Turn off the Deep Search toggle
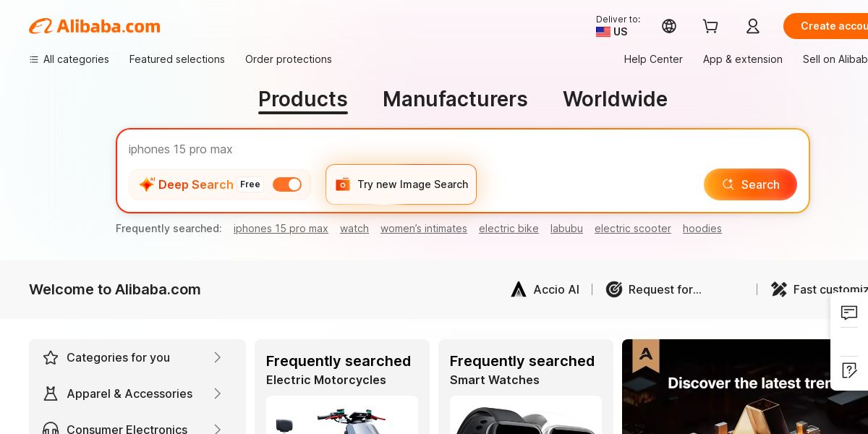 point(287,184)
